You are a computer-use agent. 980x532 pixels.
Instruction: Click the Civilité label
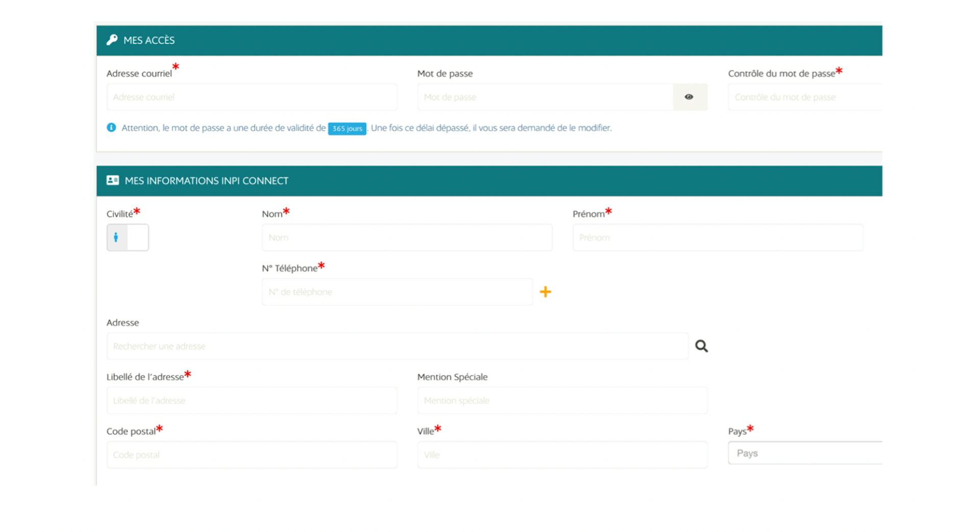[x=119, y=214]
